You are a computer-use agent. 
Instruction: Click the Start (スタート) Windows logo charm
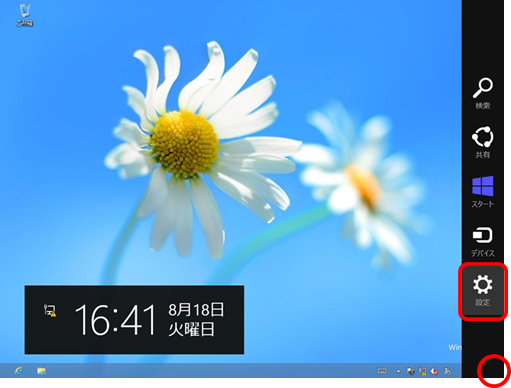(482, 192)
